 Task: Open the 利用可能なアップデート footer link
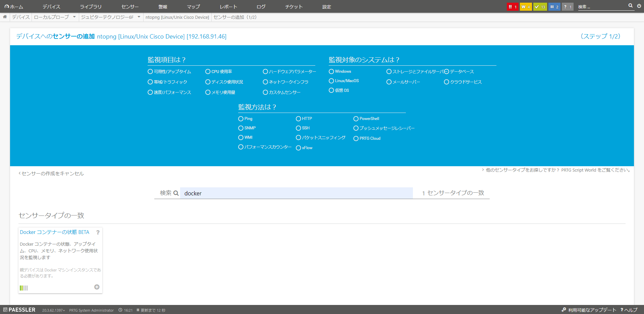click(x=589, y=310)
